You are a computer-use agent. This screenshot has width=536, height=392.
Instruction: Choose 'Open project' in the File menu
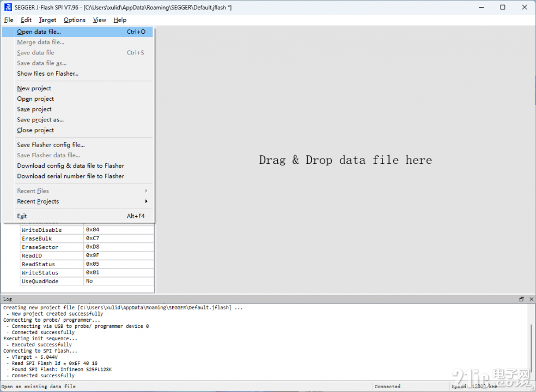(77, 99)
